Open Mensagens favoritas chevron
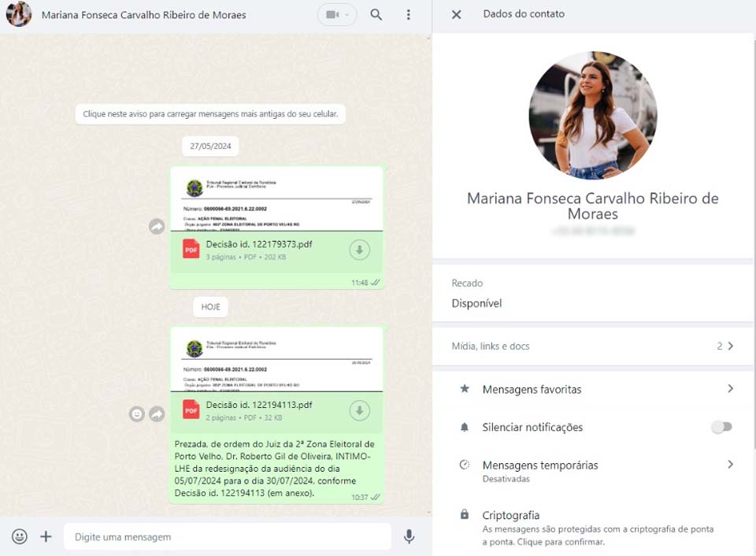Viewport: 756px width, 556px height. pyautogui.click(x=731, y=389)
